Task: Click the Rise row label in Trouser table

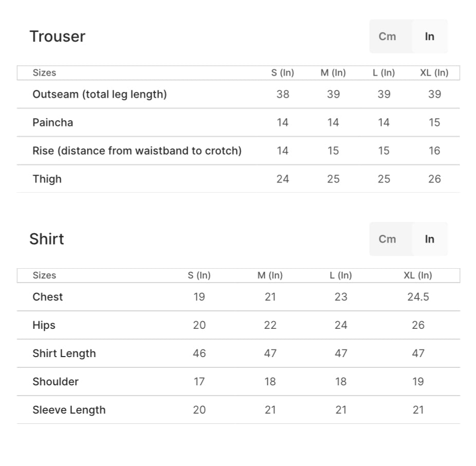Action: 137,151
